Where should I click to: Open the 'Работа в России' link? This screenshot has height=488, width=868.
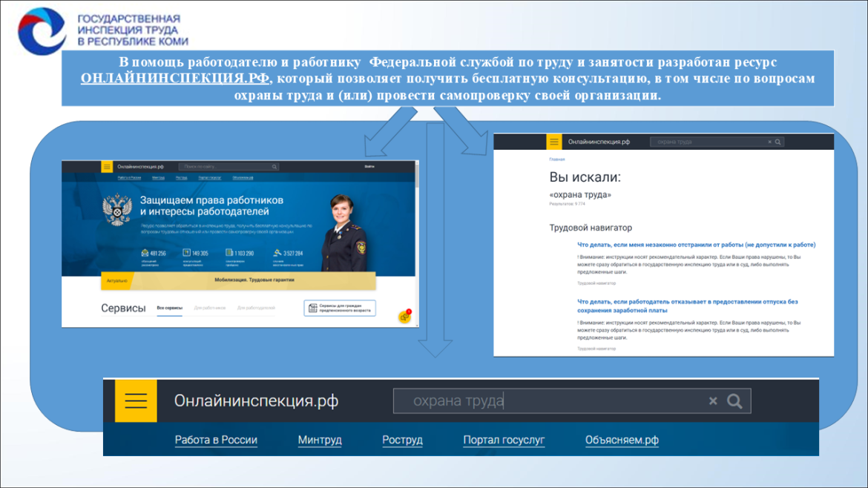pyautogui.click(x=216, y=440)
